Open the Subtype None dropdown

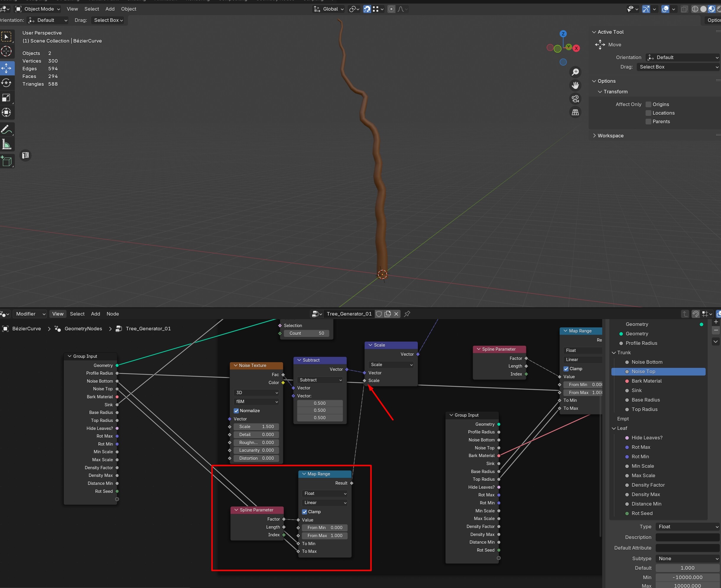pyautogui.click(x=688, y=558)
